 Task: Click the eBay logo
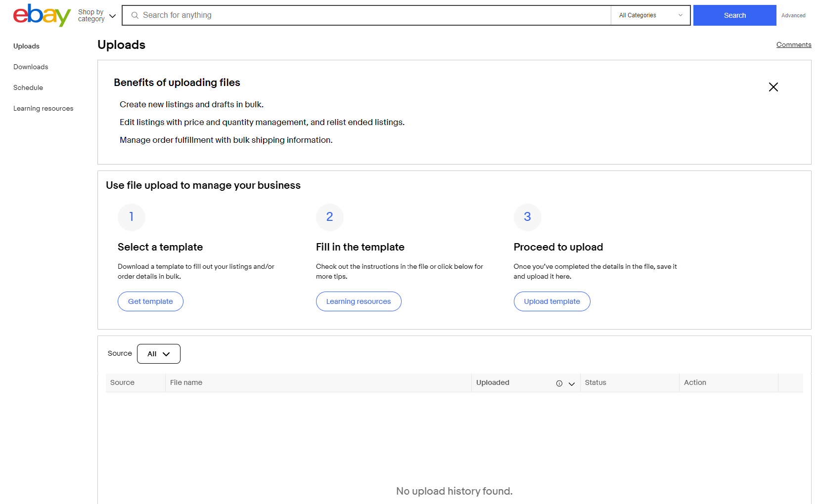(42, 15)
